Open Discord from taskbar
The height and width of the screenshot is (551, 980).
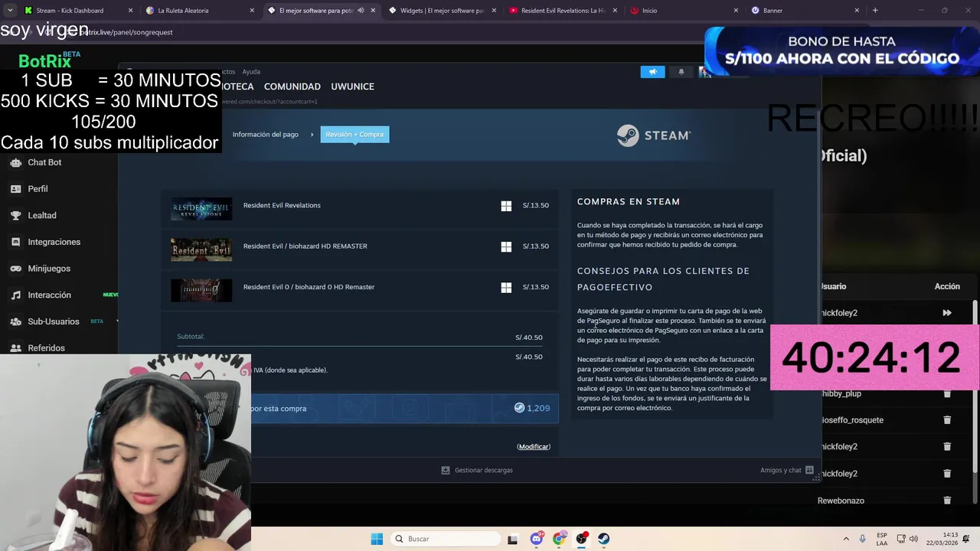point(537,539)
